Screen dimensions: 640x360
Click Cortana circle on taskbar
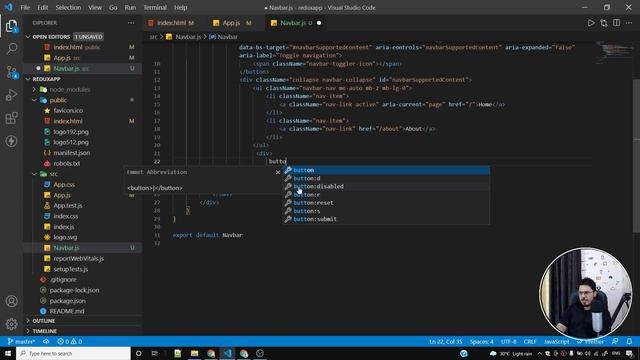tap(138, 353)
